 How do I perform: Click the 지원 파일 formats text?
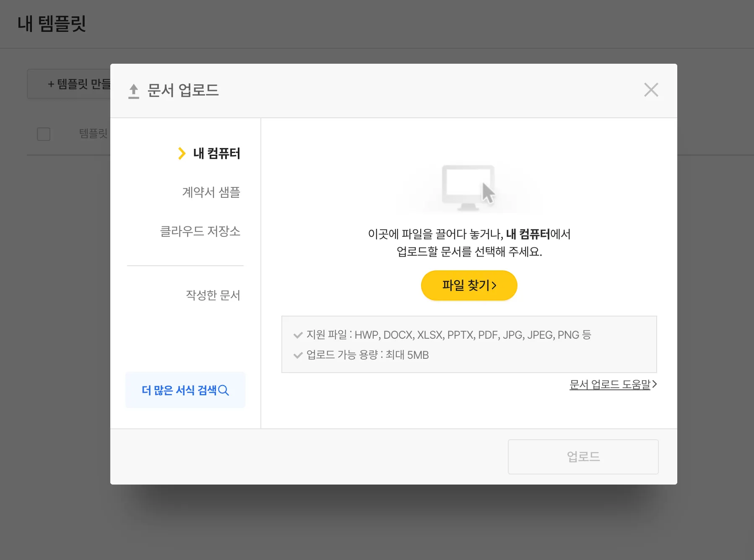[x=449, y=335]
